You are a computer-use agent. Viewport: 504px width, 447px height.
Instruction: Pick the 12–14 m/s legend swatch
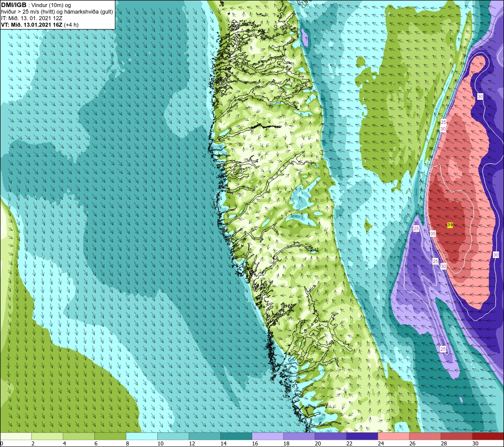(205, 436)
